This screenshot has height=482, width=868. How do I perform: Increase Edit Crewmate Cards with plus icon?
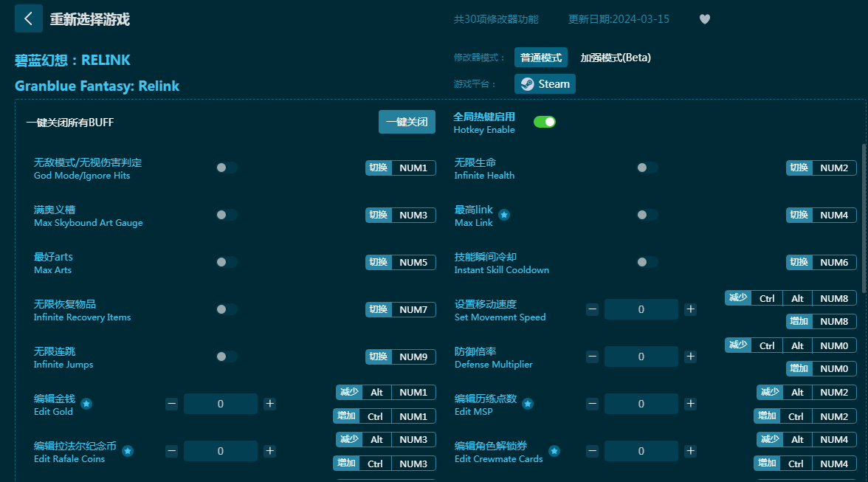click(690, 451)
